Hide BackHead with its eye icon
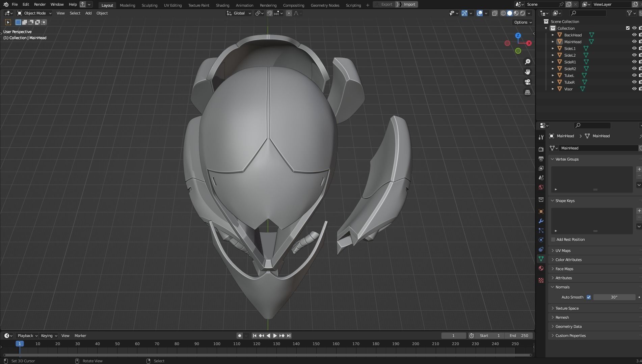The image size is (642, 364). tap(634, 35)
